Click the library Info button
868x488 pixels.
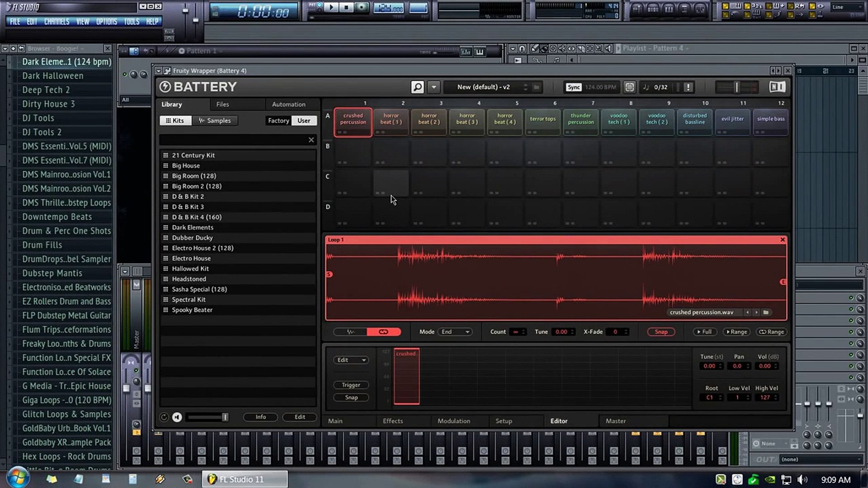[x=260, y=417]
